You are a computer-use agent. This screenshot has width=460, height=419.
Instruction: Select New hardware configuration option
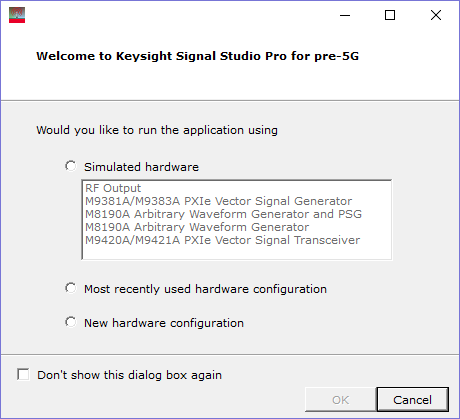(x=71, y=322)
